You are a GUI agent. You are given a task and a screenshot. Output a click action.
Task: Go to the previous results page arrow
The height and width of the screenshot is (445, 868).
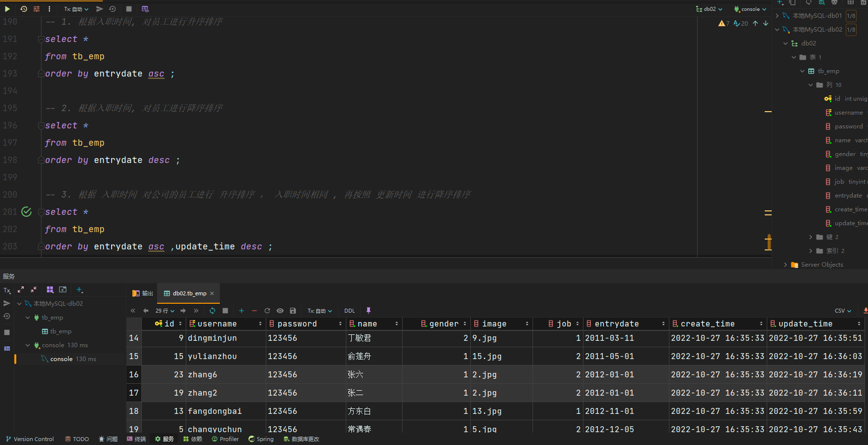pos(146,311)
